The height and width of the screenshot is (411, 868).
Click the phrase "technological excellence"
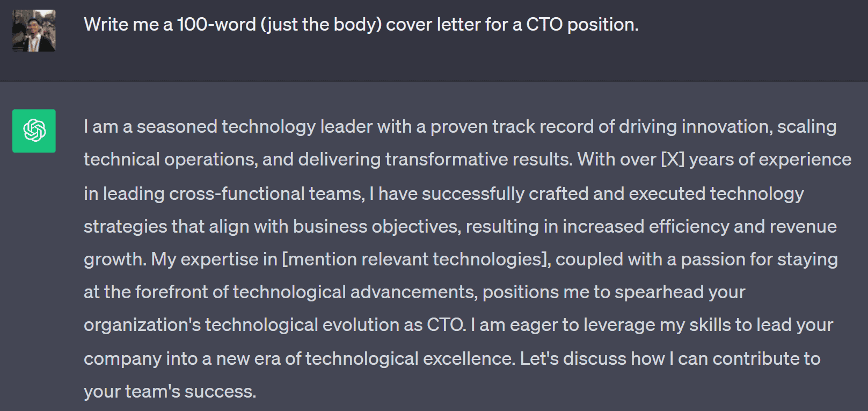pyautogui.click(x=410, y=359)
